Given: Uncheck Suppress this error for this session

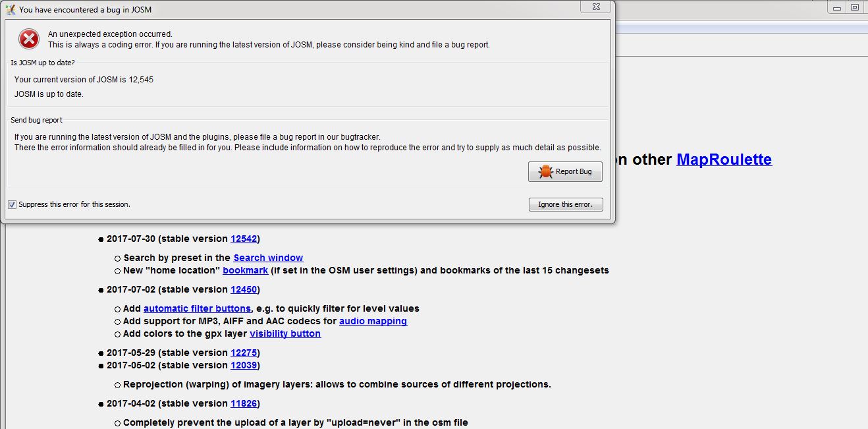Looking at the screenshot, I should (x=12, y=205).
